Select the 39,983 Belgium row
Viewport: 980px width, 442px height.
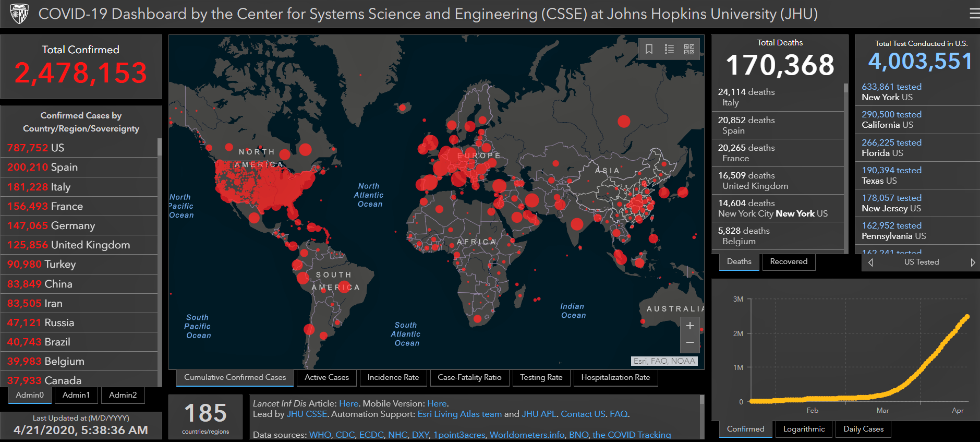[79, 361]
